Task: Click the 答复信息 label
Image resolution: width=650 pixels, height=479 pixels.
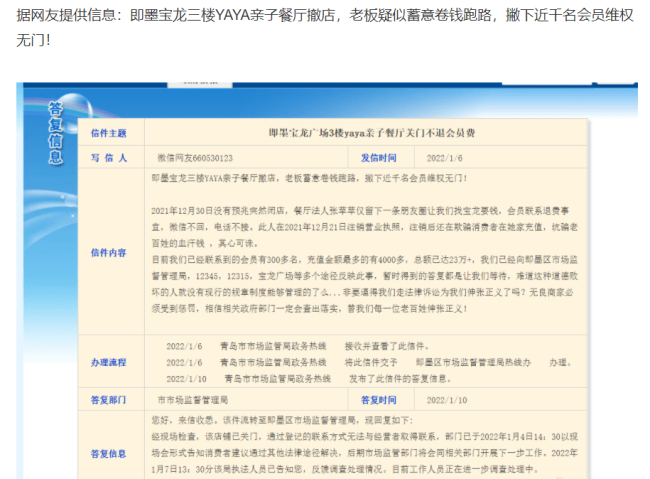Action: click(x=109, y=454)
